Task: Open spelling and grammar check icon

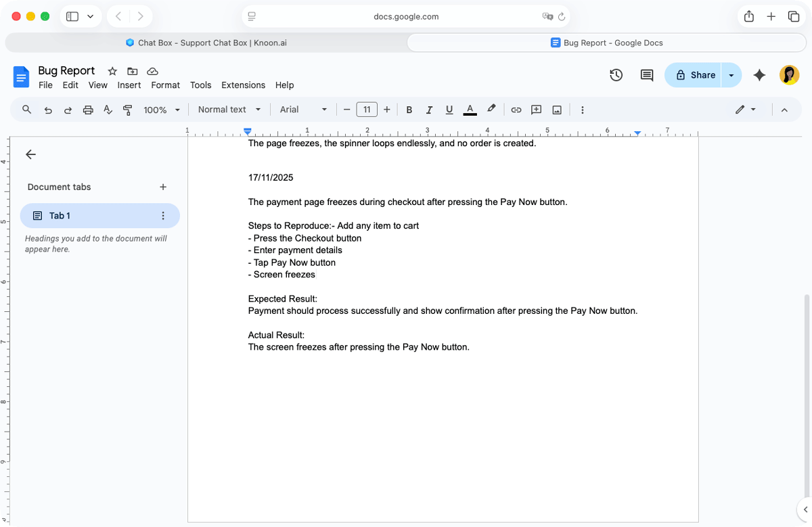Action: [108, 109]
